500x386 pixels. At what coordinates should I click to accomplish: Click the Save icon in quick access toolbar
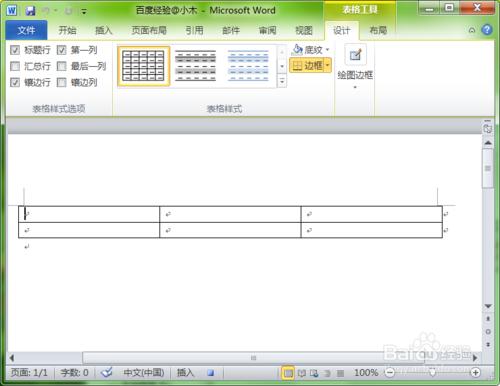pos(30,11)
